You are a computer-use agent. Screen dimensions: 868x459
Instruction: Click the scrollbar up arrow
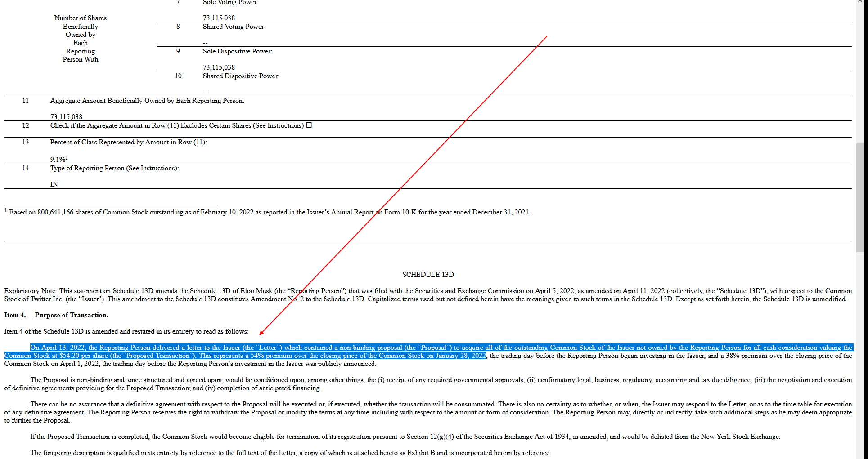point(860,2)
